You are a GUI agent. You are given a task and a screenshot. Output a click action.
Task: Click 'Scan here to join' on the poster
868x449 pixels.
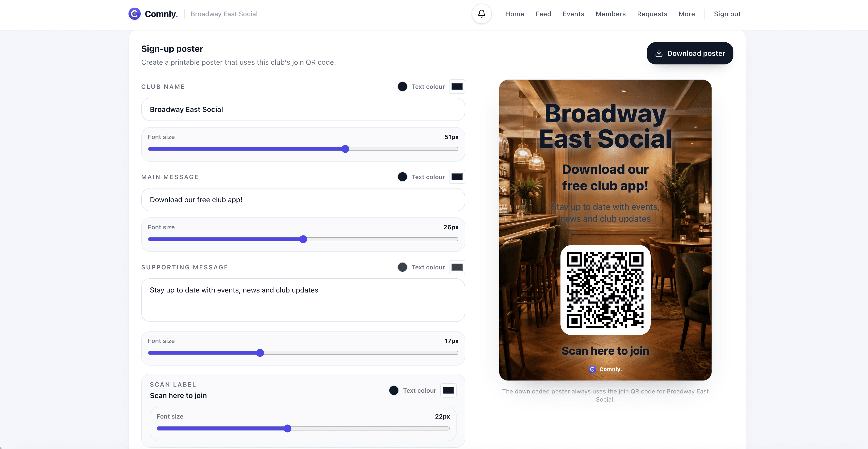605,351
